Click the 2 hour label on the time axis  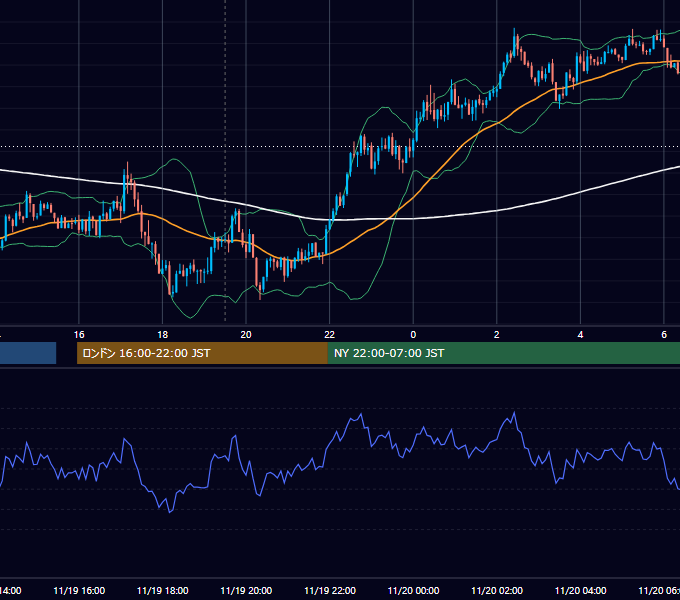(x=497, y=335)
